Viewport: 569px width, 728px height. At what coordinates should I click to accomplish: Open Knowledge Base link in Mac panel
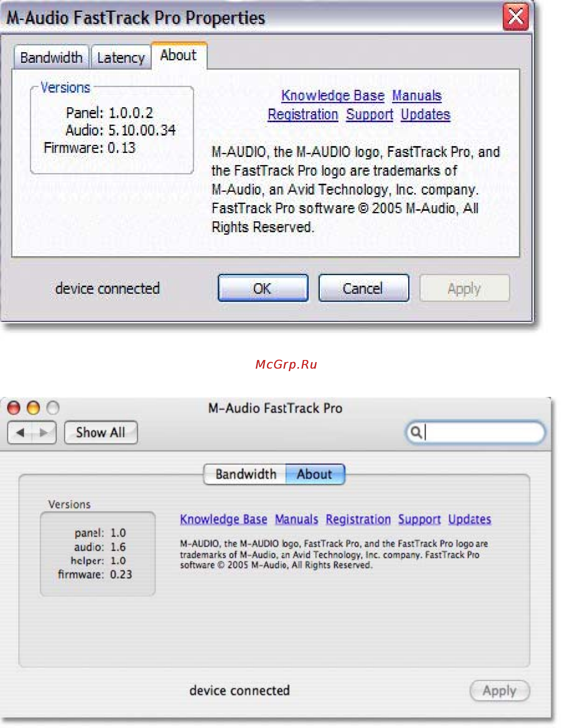point(223,519)
